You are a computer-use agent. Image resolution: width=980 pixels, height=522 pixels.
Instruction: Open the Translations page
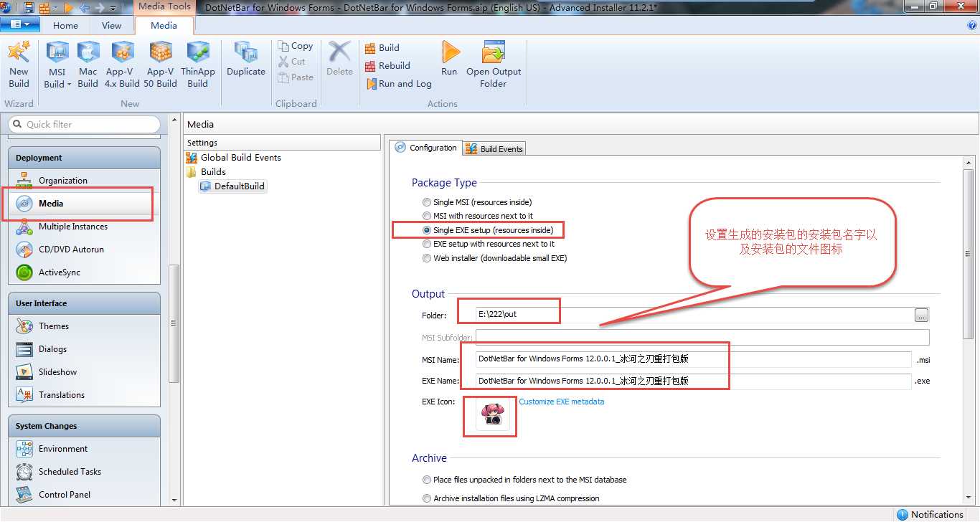tap(84, 395)
